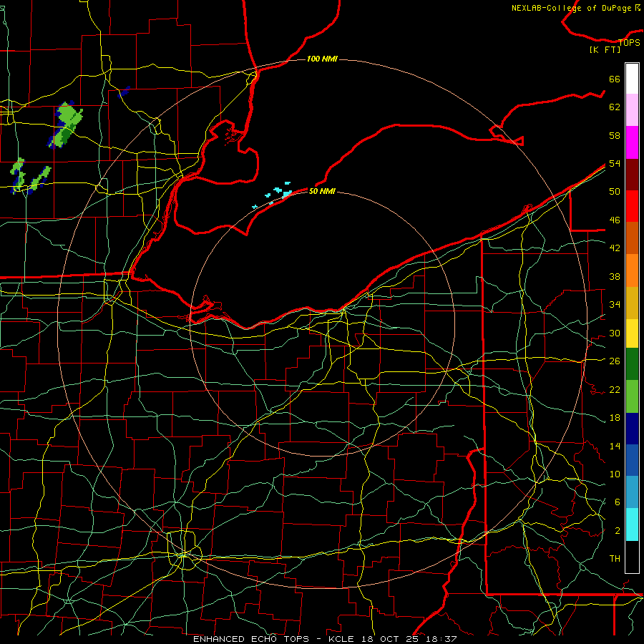Screen dimensions: 644x644
Task: Click the small isolated navy echo by the 100 NMI ring
Action: pos(124,91)
